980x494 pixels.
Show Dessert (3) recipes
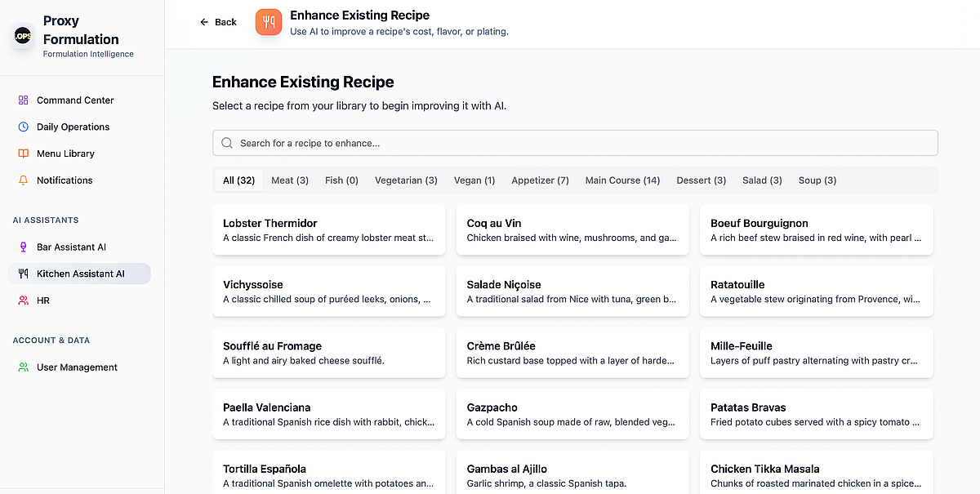[x=701, y=180]
